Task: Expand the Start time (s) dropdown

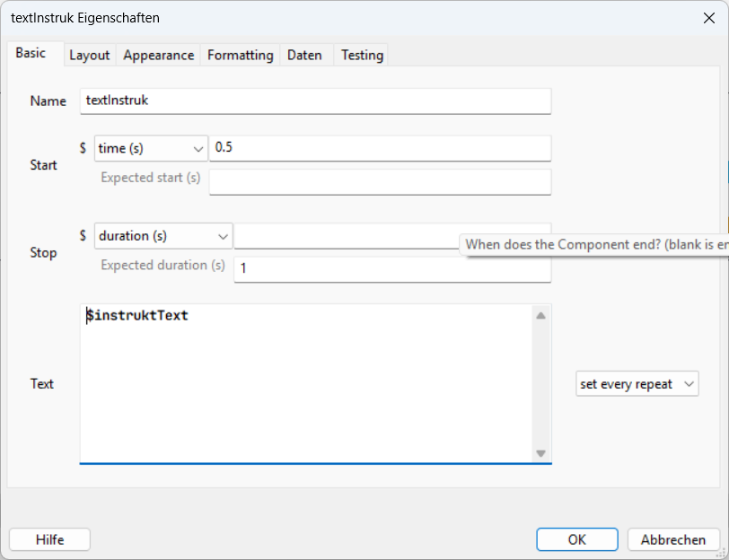Action: pyautogui.click(x=151, y=148)
